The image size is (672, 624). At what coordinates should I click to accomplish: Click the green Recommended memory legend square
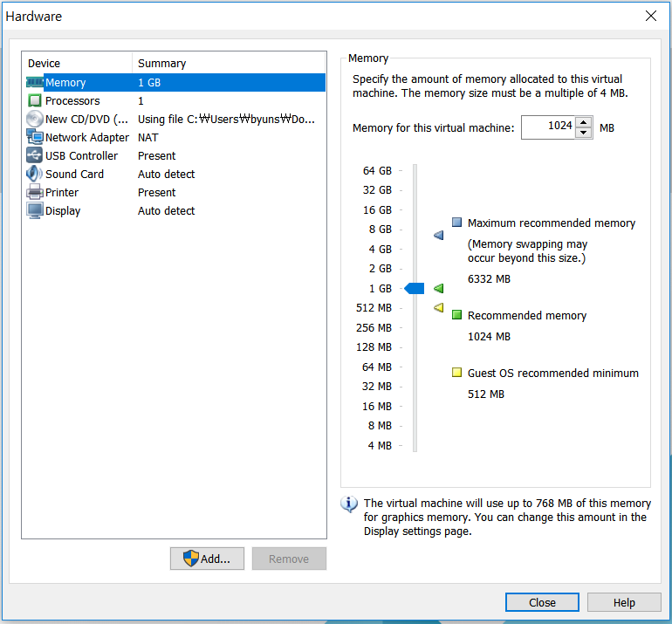(x=456, y=315)
